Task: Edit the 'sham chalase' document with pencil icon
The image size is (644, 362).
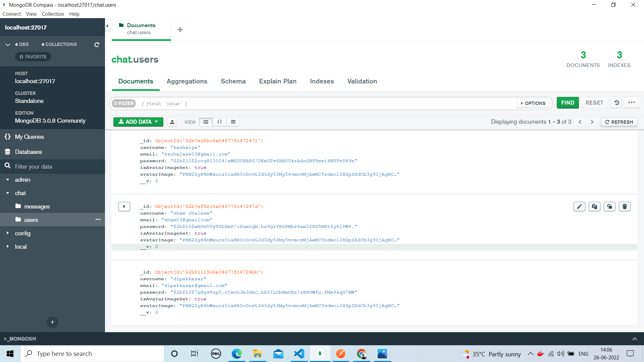Action: (x=579, y=206)
